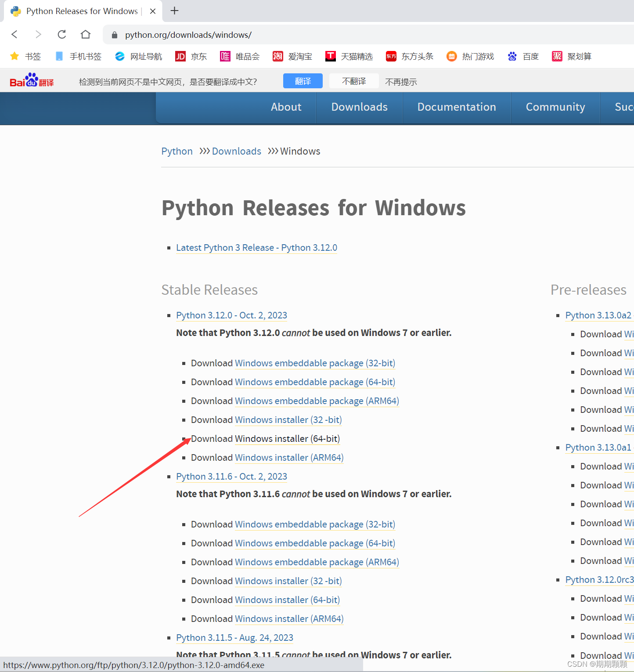Screen dimensions: 634x672
Task: Click the padlock icon in address bar
Action: 115,35
